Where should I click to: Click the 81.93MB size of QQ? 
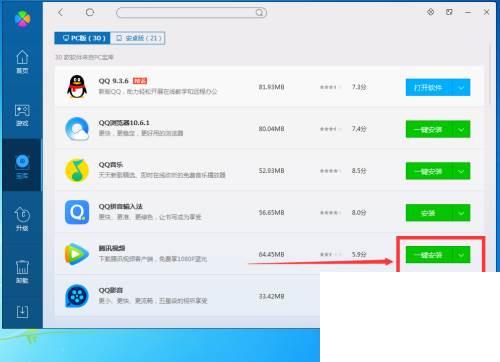271,87
